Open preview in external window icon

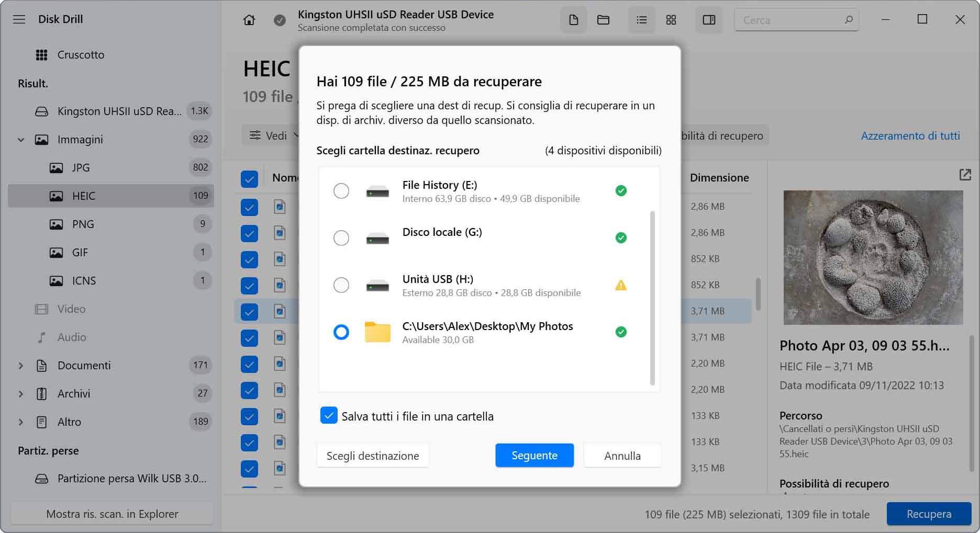point(965,175)
